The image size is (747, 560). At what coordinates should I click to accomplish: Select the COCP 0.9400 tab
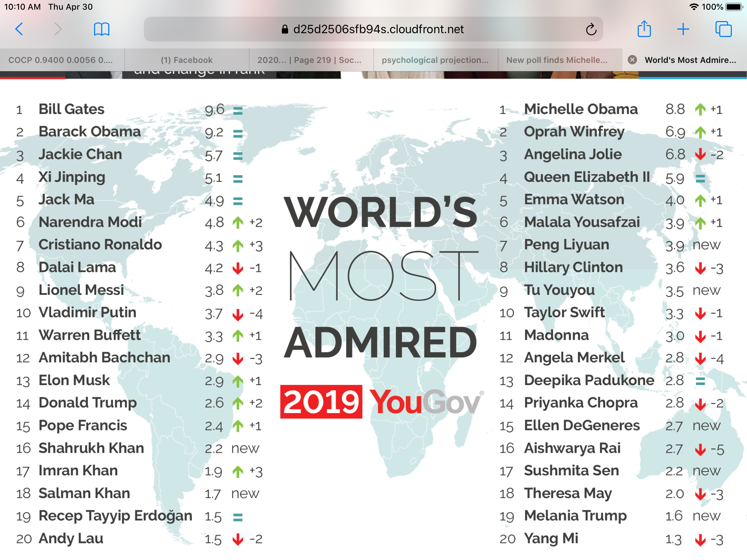(x=61, y=60)
